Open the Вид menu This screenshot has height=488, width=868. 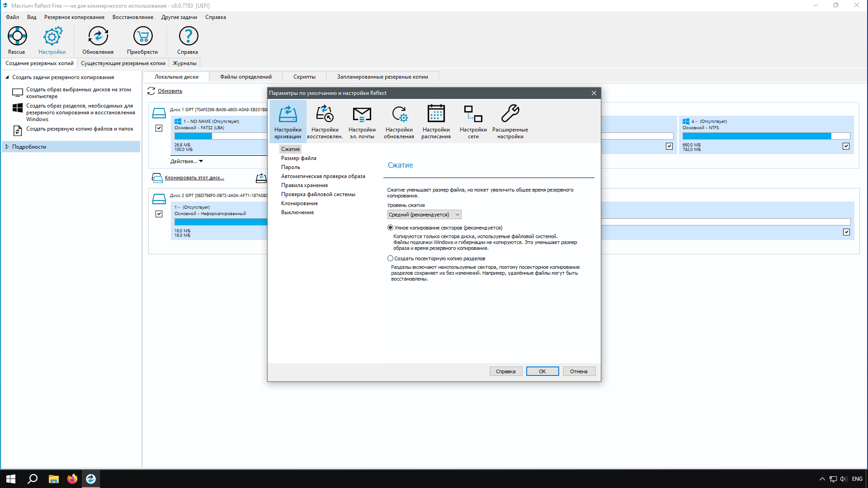coord(32,17)
